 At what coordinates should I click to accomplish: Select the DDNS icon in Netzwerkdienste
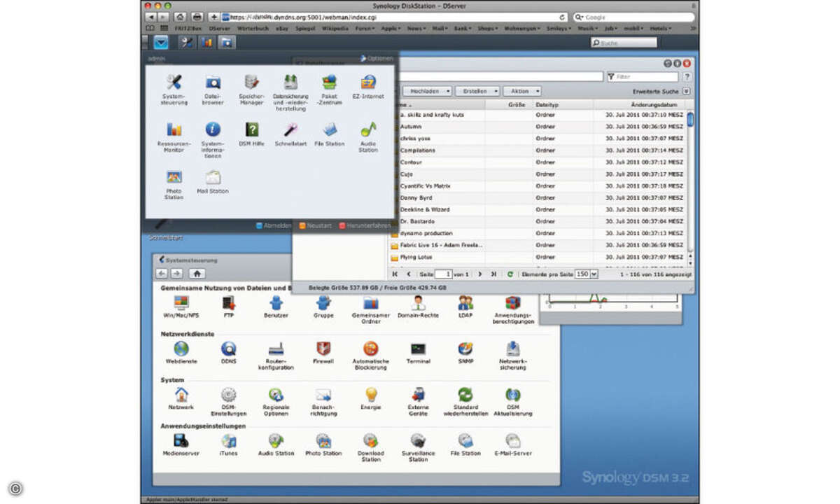click(x=229, y=353)
